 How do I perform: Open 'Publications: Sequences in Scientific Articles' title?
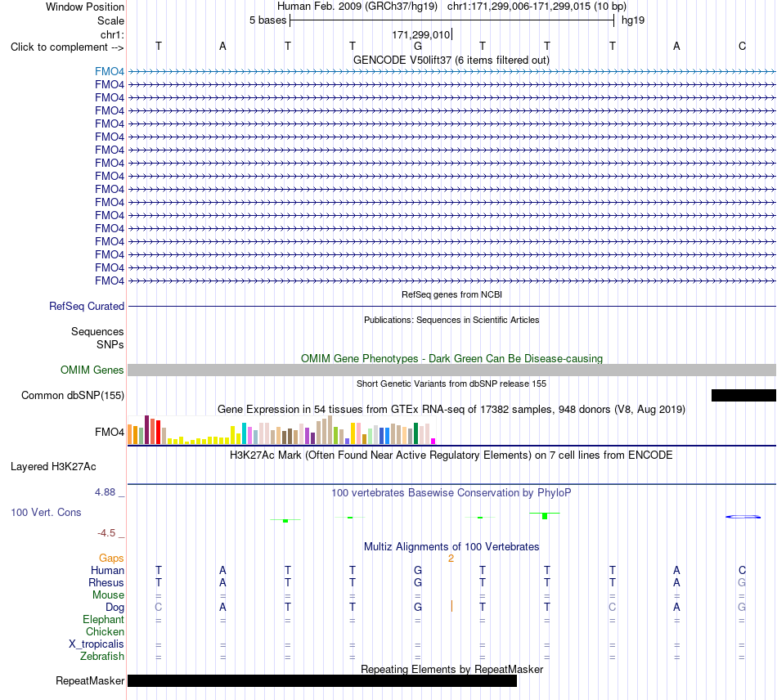click(x=451, y=320)
